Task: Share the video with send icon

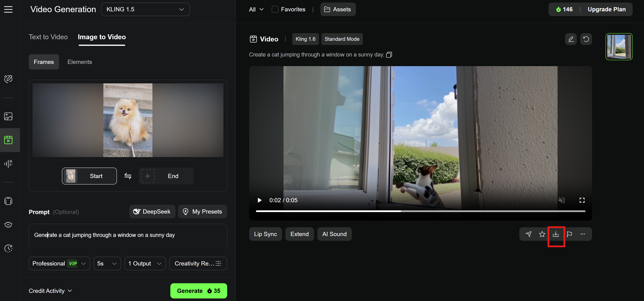Action: tap(528, 234)
